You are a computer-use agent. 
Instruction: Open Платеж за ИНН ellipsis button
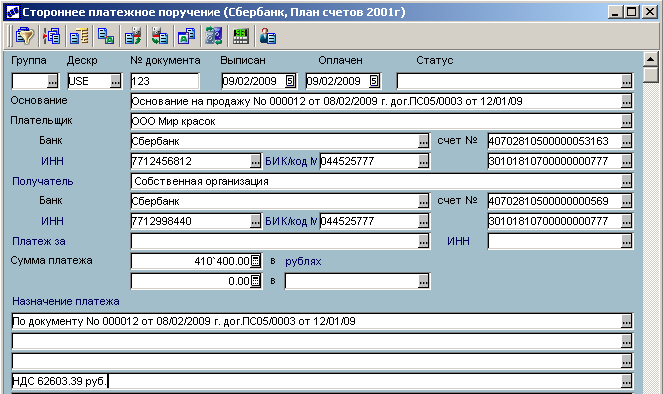pos(627,241)
